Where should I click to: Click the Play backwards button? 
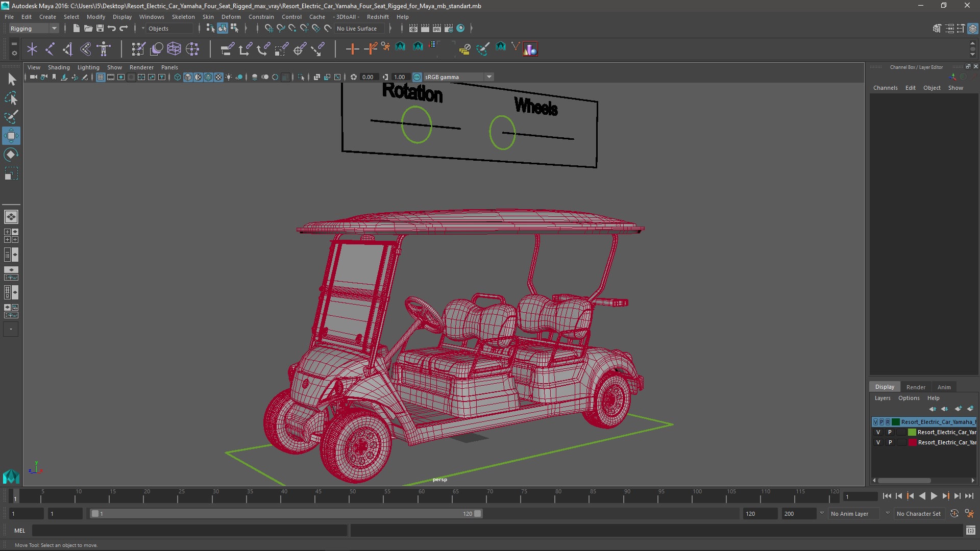point(922,496)
